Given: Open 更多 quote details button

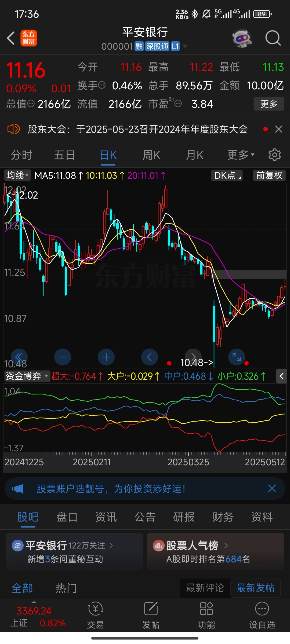Looking at the screenshot, I should (269, 104).
